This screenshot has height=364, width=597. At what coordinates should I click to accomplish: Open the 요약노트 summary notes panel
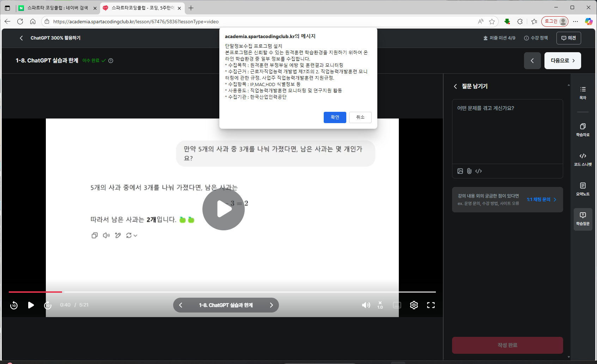click(583, 189)
